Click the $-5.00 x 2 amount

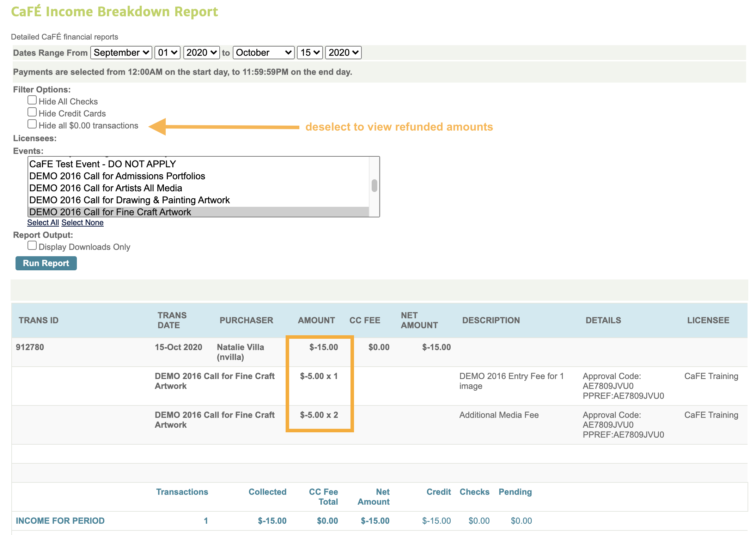(319, 415)
